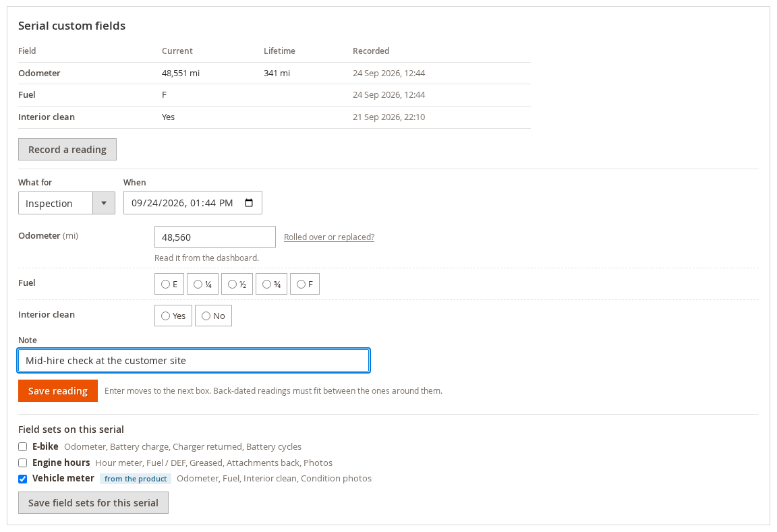This screenshot has height=532, width=777.
Task: Click the Save reading button
Action: [58, 391]
